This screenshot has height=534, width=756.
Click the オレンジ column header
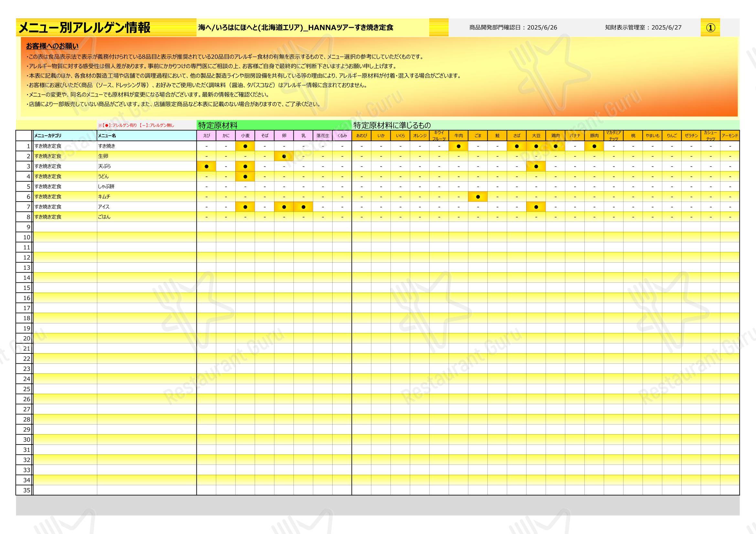(x=420, y=136)
